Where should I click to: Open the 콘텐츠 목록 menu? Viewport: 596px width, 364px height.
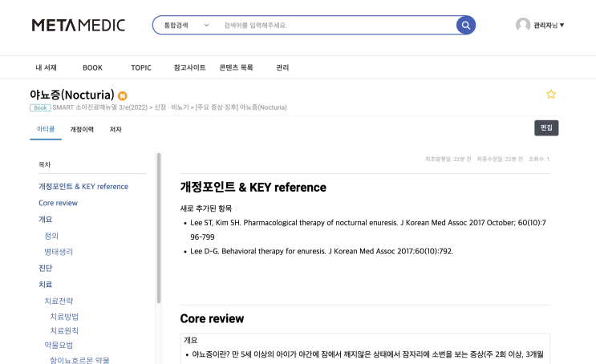tap(236, 67)
